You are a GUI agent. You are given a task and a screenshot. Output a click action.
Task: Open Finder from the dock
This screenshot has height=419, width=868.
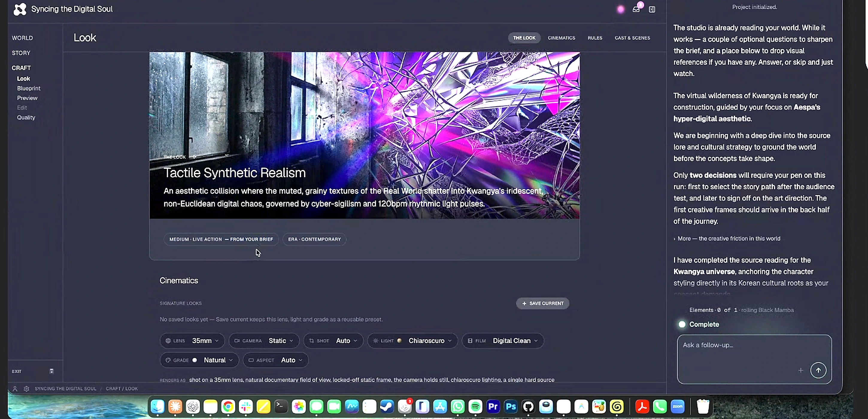pyautogui.click(x=157, y=406)
